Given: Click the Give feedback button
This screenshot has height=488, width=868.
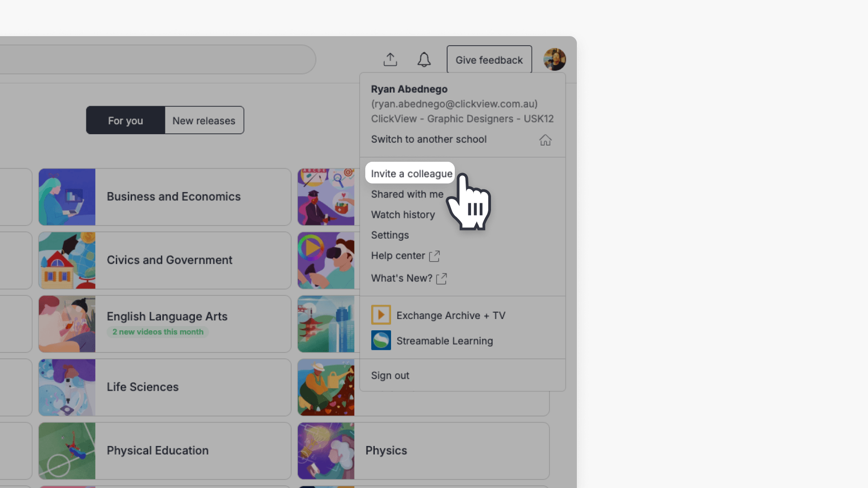Looking at the screenshot, I should 489,59.
